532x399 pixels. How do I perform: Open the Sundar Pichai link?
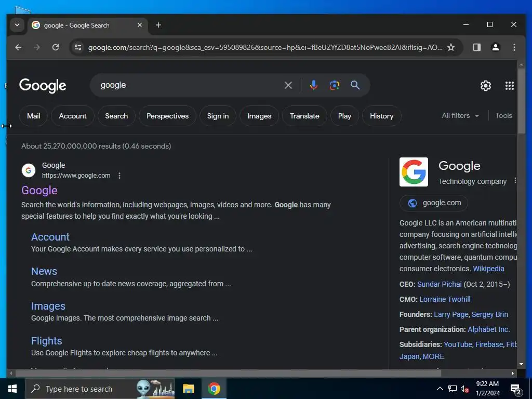[440, 284]
